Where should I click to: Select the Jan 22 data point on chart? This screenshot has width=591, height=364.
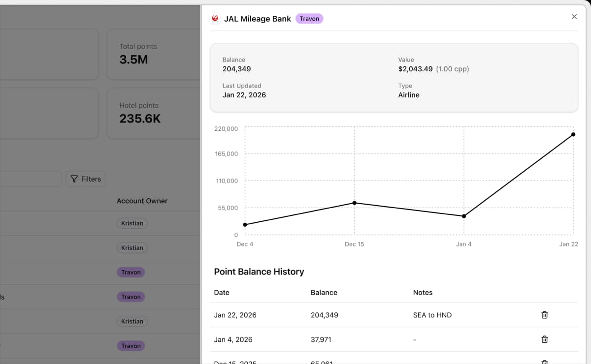[573, 134]
